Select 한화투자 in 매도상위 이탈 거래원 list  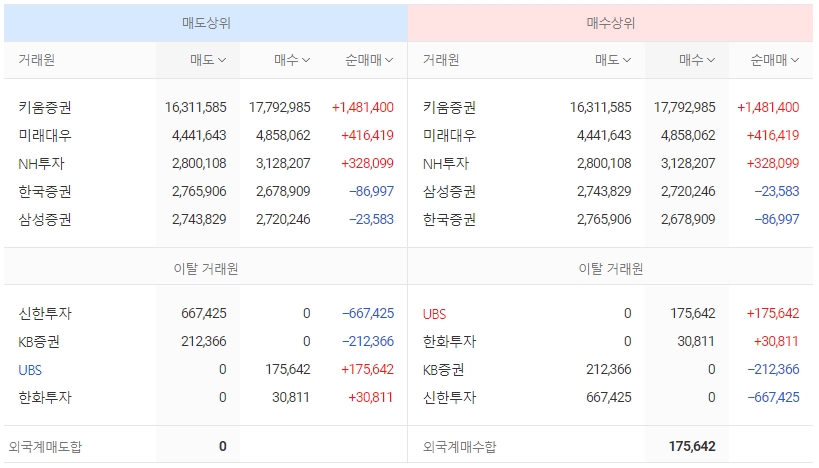coord(45,397)
